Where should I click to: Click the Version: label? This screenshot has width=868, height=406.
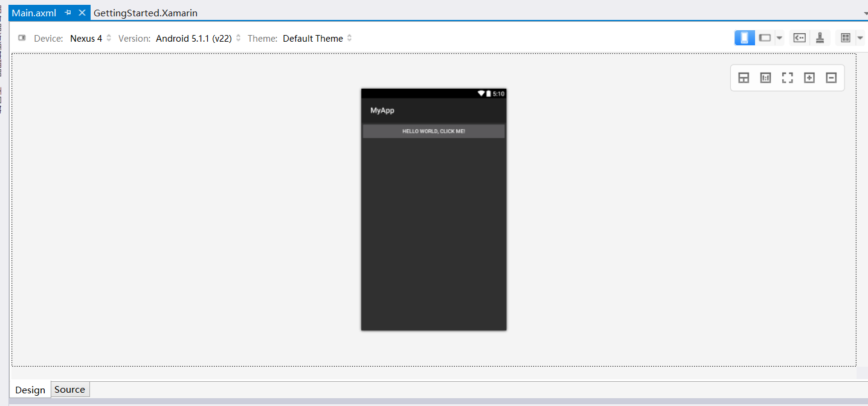coord(134,38)
